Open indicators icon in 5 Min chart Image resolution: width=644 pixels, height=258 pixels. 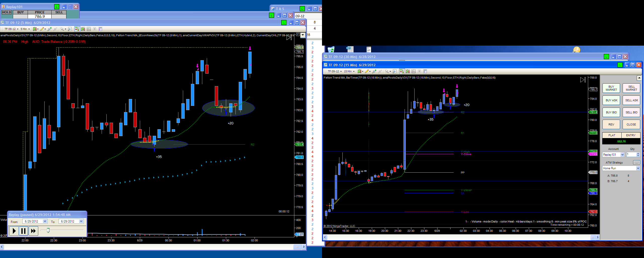click(x=89, y=29)
